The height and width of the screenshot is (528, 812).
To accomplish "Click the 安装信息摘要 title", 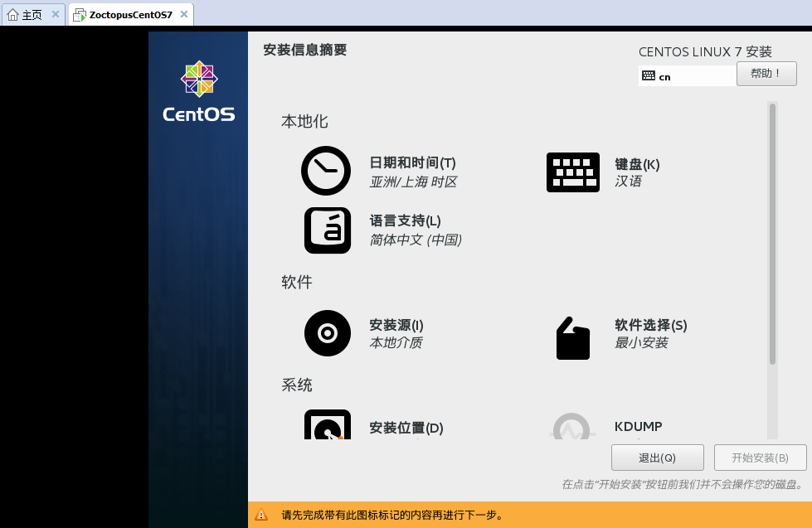I will click(304, 50).
